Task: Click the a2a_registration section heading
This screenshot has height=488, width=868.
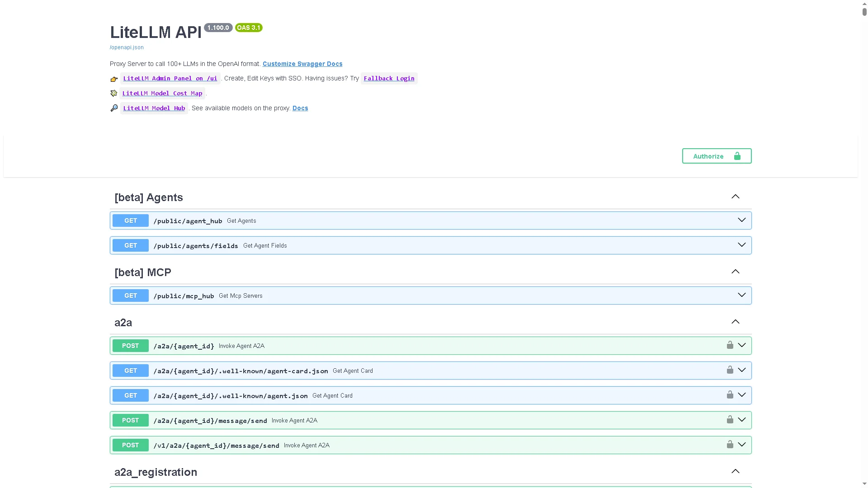Action: 156,472
